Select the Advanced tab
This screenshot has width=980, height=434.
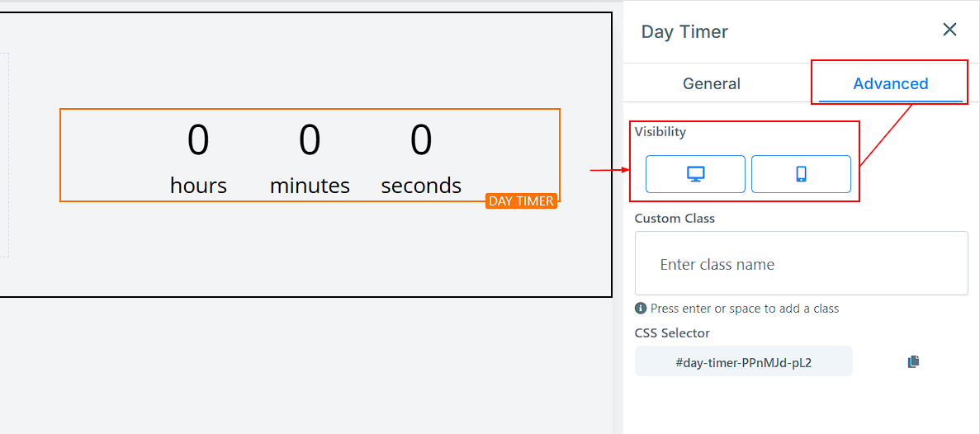click(890, 83)
